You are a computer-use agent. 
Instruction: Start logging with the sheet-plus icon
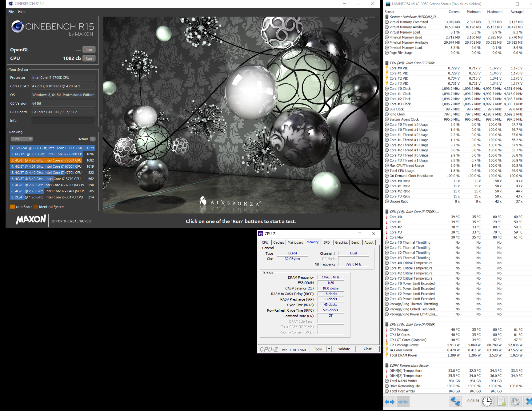(x=501, y=401)
